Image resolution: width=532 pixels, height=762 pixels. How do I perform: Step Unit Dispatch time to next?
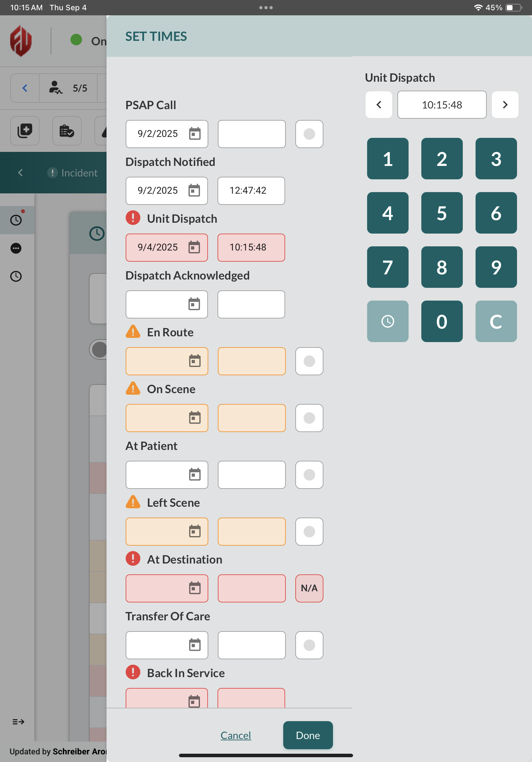(505, 105)
